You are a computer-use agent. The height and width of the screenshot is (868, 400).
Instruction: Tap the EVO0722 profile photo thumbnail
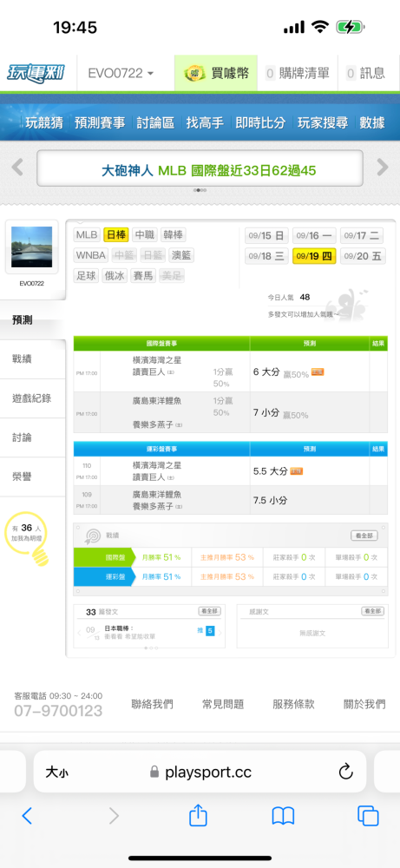(32, 247)
